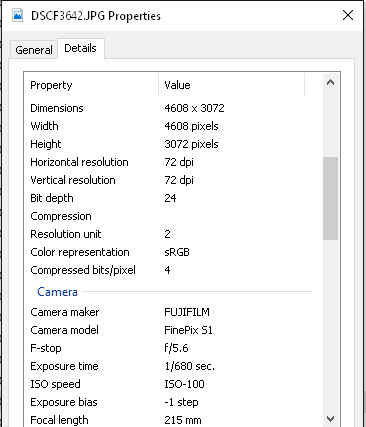Click the 215 mm value
This screenshot has width=366, height=427.
pyautogui.click(x=183, y=420)
